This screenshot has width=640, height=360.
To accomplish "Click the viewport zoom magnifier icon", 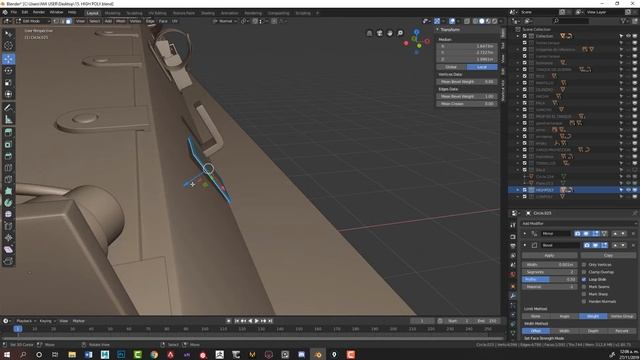I will tap(400, 33).
